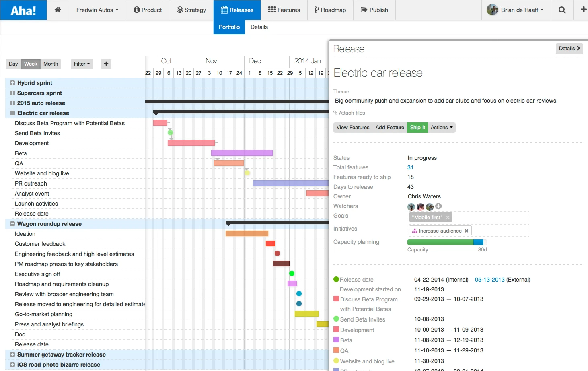Image resolution: width=588 pixels, height=371 pixels.
Task: Open the 05-13-2013 external date link
Action: click(x=490, y=280)
